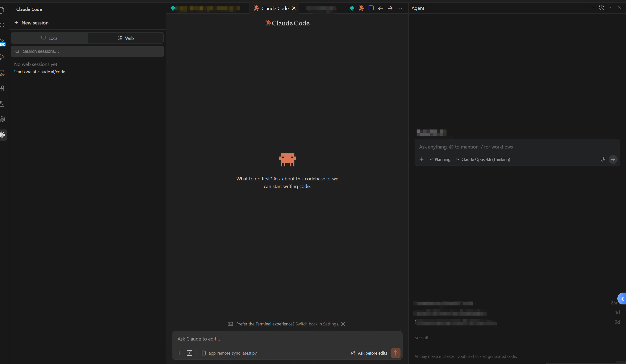
Task: Expand the Planning mode dropdown
Action: coord(440,159)
